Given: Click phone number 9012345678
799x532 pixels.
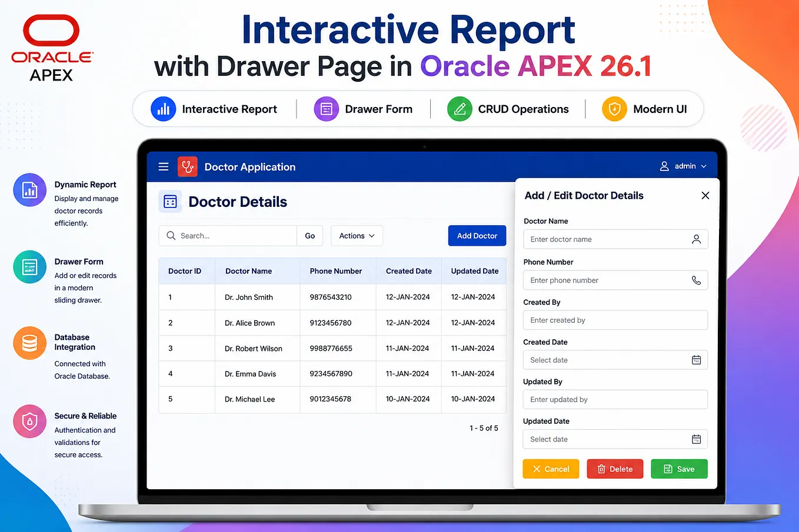Looking at the screenshot, I should pos(331,399).
